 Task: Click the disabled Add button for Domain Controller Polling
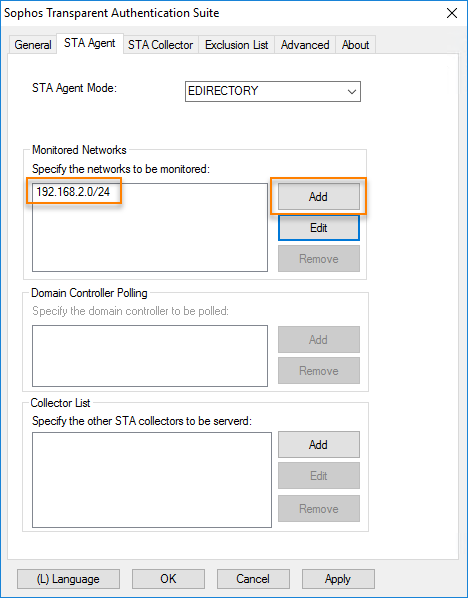(x=318, y=339)
